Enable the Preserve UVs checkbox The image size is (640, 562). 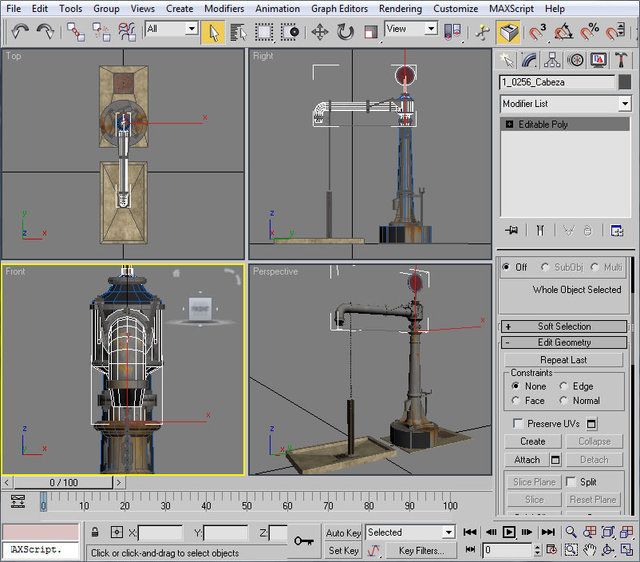point(518,424)
